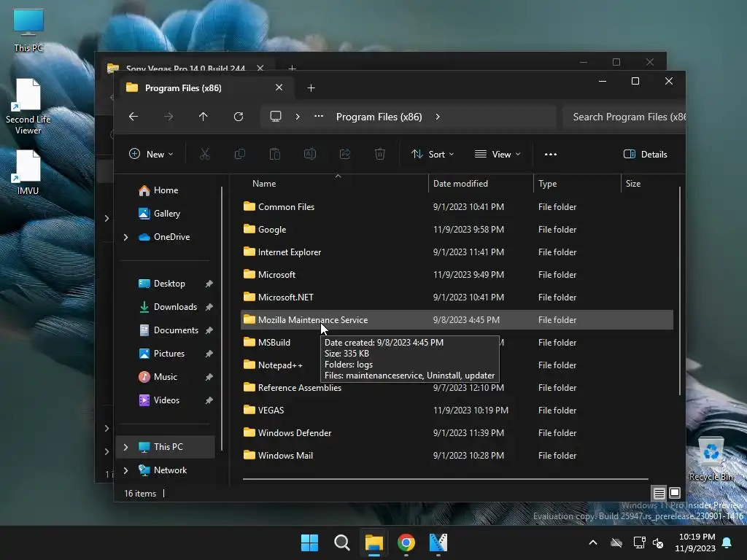Click chevron after Program Files (x86) in path
This screenshot has height=560, width=747.
click(438, 117)
